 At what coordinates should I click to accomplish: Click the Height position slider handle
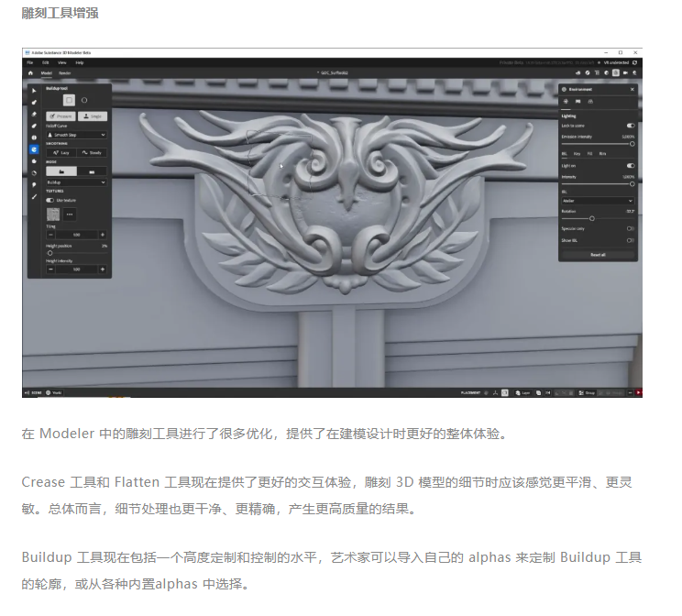point(50,253)
